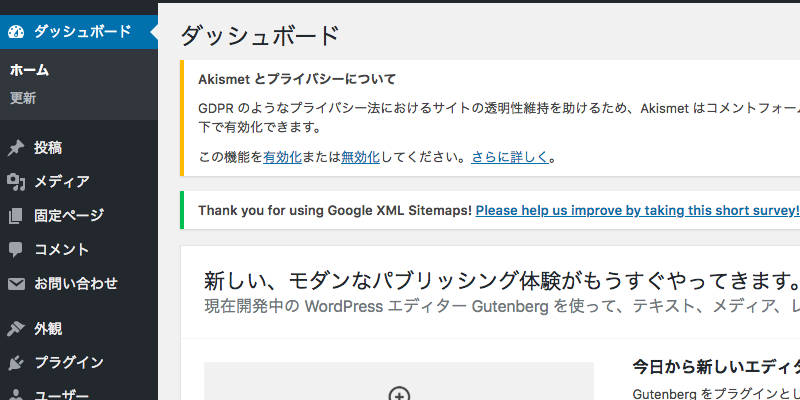Viewport: 800px width, 400px height.
Task: Click the speech bubble icon beside コメント
Action: (16, 249)
